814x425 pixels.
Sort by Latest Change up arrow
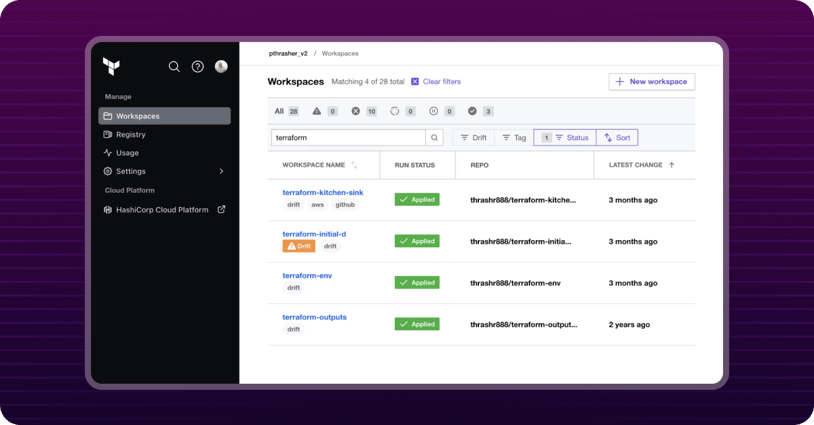(671, 165)
